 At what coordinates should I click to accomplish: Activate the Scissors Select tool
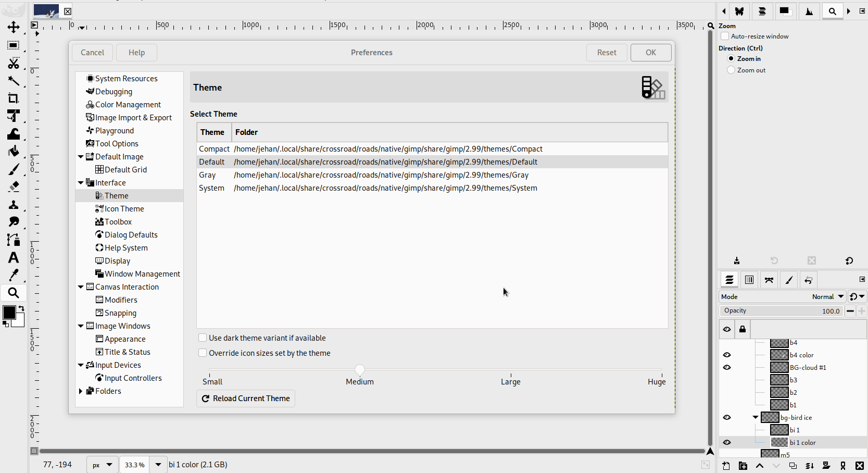pos(14,63)
